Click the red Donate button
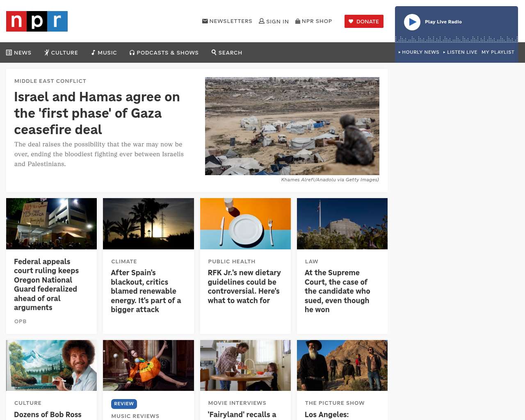The height and width of the screenshot is (420, 525). tap(364, 21)
